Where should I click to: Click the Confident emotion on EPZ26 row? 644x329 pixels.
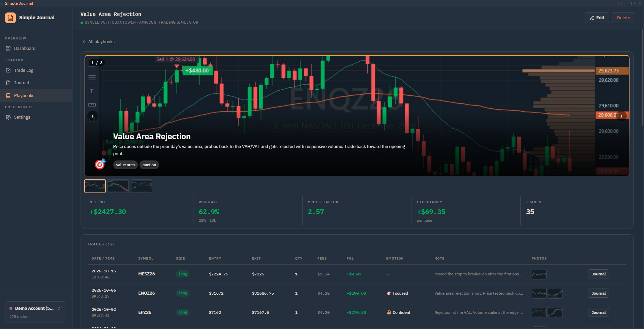[x=398, y=312]
